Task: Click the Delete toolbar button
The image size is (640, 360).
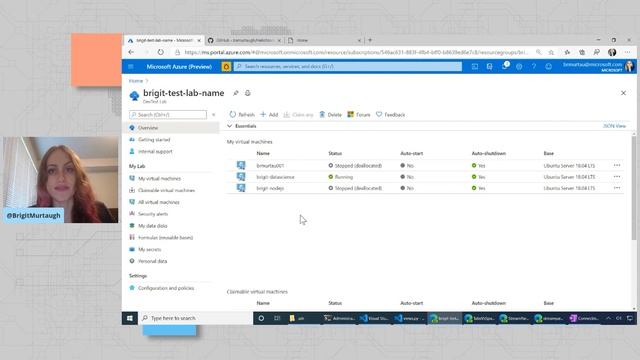Action: click(x=330, y=115)
